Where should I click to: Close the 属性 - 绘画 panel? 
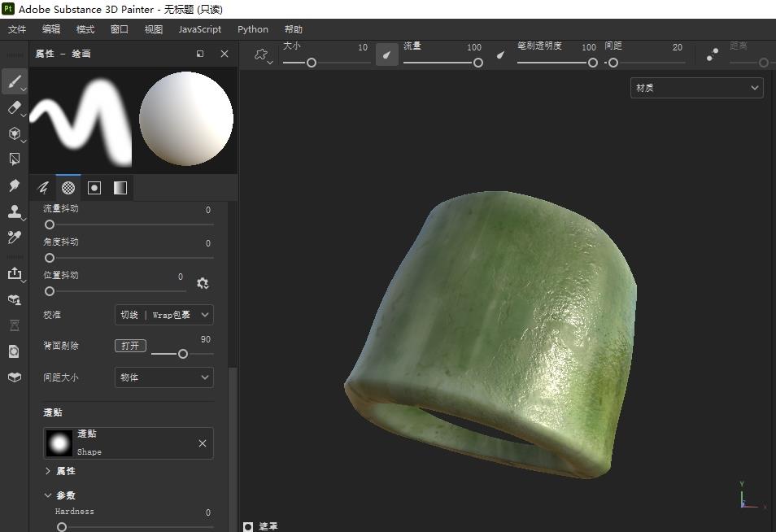tap(225, 54)
